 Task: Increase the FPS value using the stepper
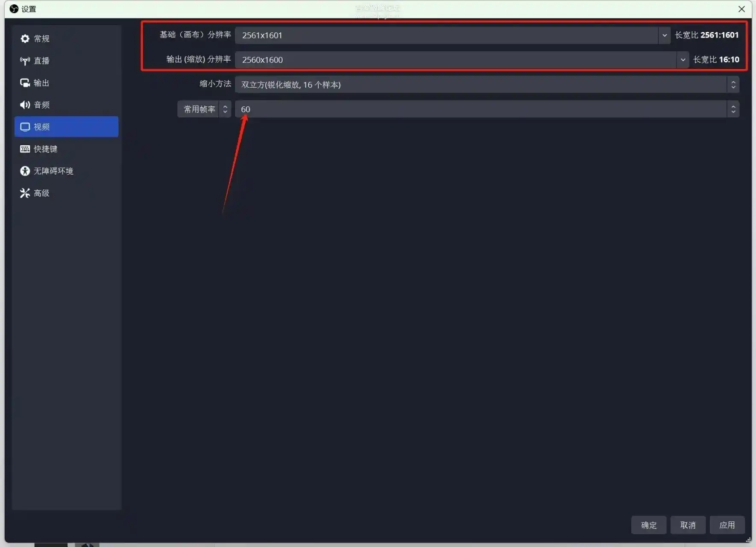pos(733,106)
